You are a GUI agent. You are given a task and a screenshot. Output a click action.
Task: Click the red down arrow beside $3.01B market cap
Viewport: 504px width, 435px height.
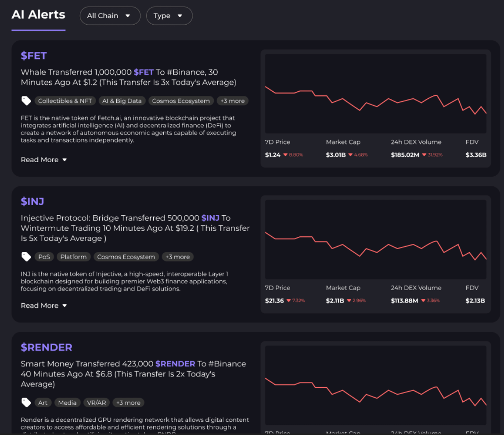point(349,155)
